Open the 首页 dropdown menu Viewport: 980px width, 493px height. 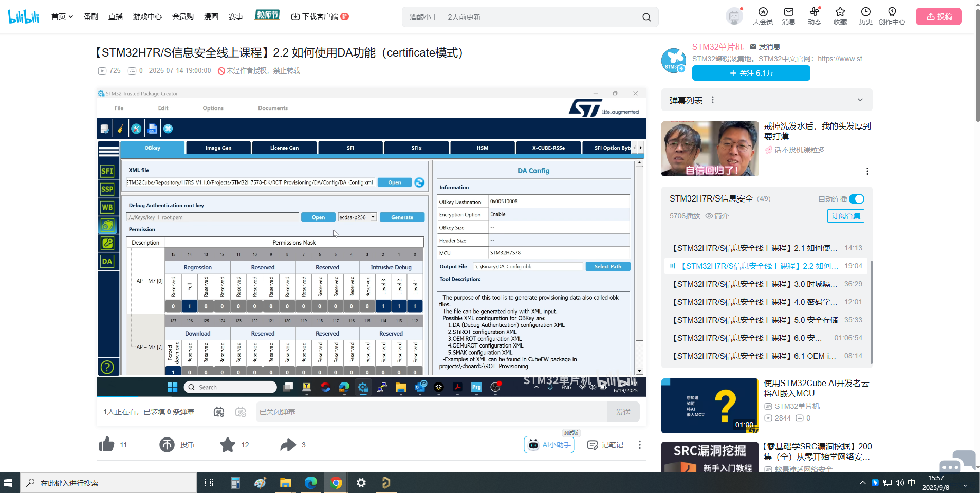coord(62,16)
